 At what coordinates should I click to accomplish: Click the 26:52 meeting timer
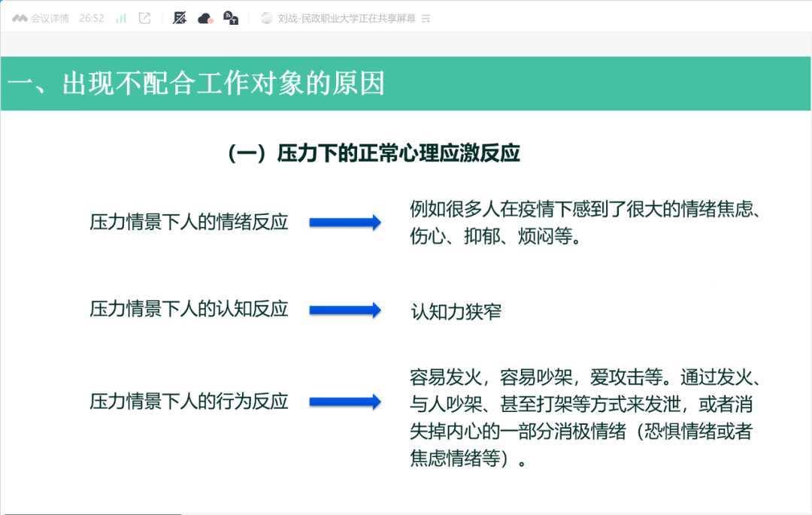92,18
